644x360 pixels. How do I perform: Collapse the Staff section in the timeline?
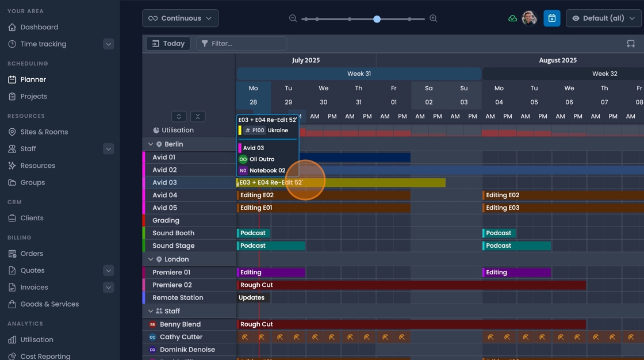coord(150,311)
